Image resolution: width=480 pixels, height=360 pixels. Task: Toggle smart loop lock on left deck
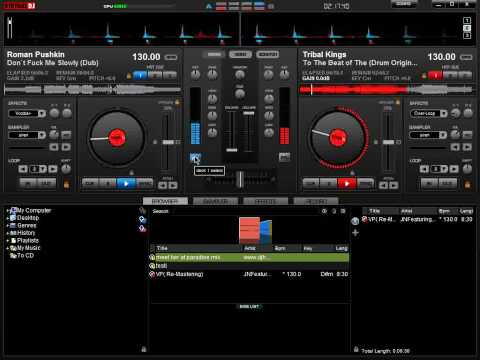[x=66, y=184]
